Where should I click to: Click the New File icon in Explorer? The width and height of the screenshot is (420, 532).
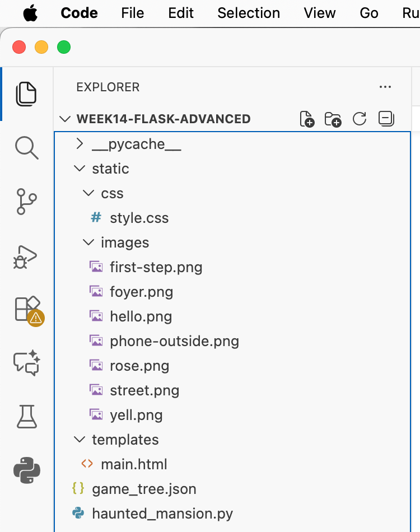coord(307,119)
